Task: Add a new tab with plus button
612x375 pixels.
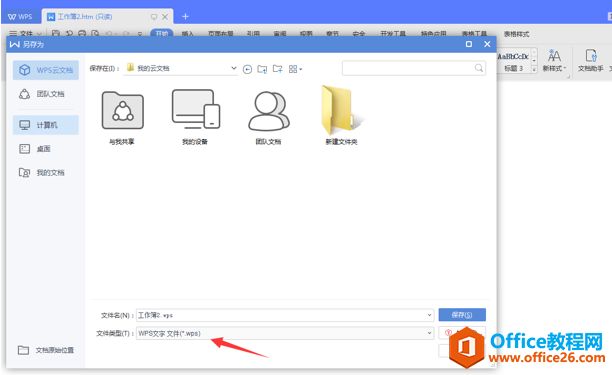Action: [x=185, y=16]
